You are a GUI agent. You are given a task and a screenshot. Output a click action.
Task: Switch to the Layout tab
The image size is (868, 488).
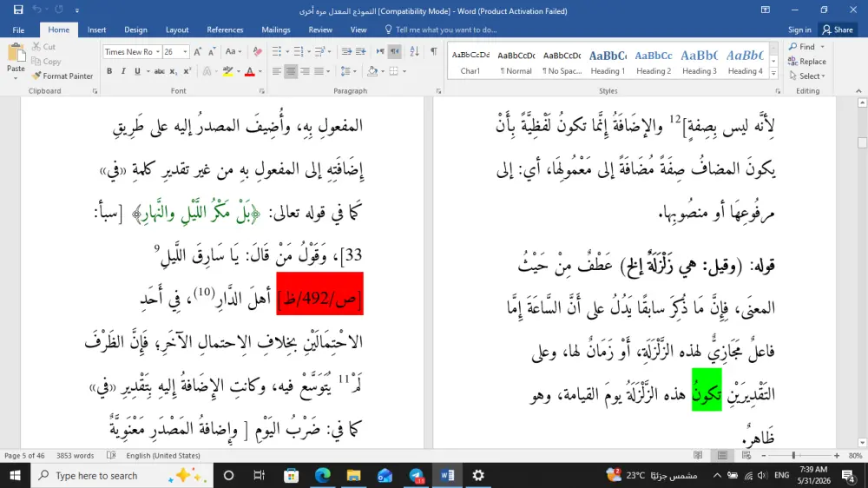(x=177, y=30)
